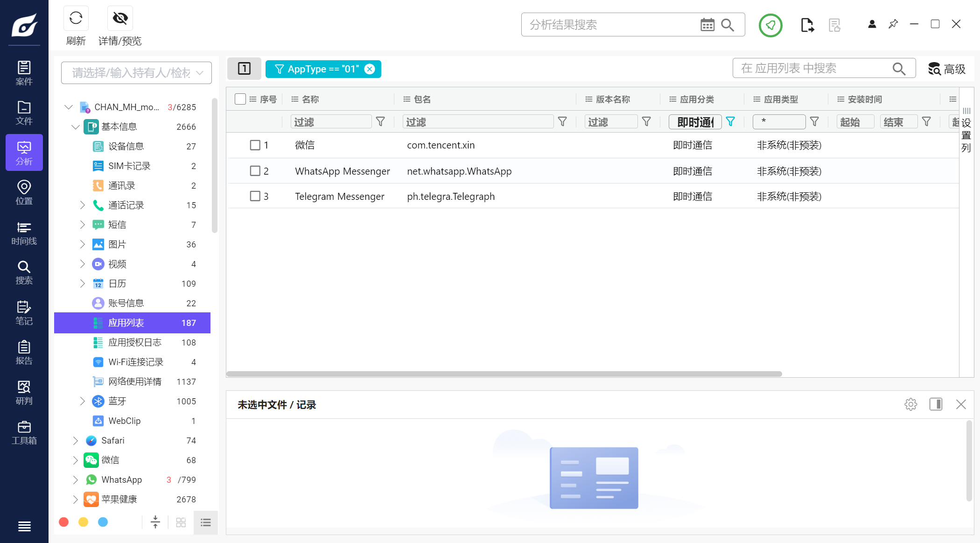Open the Toolbox (工具箱) sidebar icon
980x543 pixels.
24,433
